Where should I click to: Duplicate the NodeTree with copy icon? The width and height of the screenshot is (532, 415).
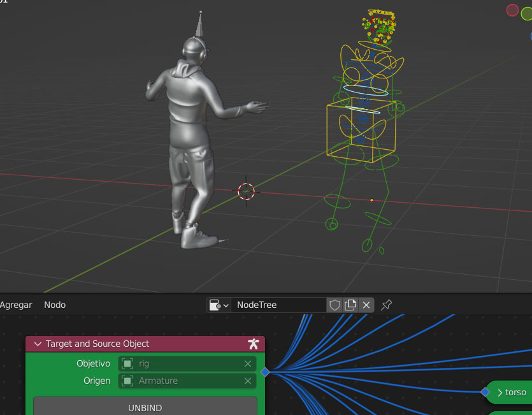[350, 305]
